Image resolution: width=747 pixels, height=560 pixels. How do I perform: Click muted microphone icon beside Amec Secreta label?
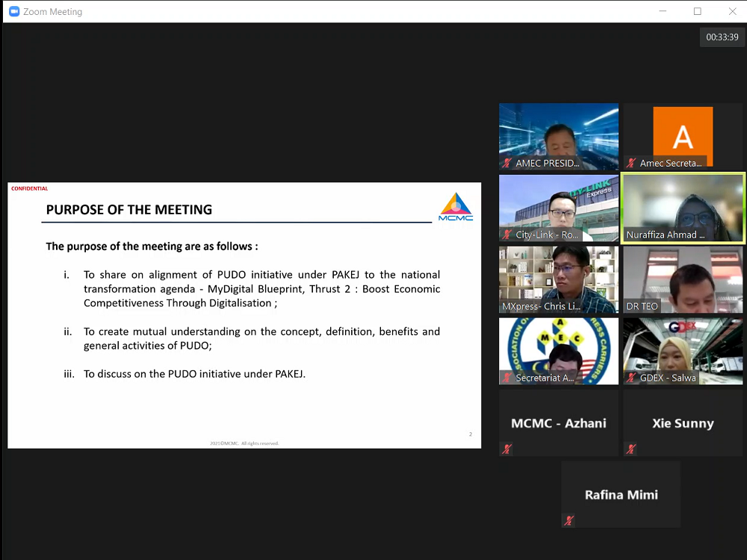pos(631,163)
